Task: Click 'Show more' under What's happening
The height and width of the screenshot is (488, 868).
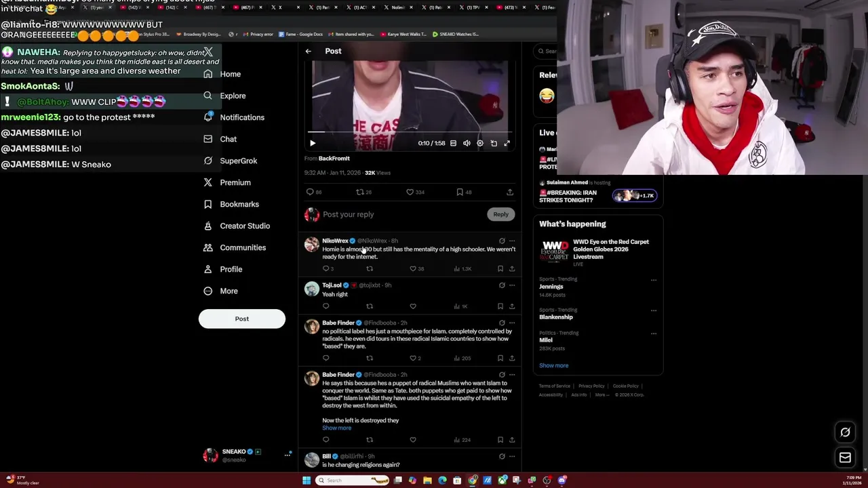Action: coord(553,365)
